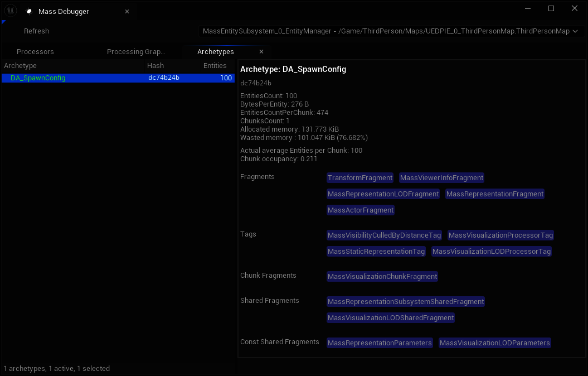Switch to the Processing Graph tab

coord(136,52)
